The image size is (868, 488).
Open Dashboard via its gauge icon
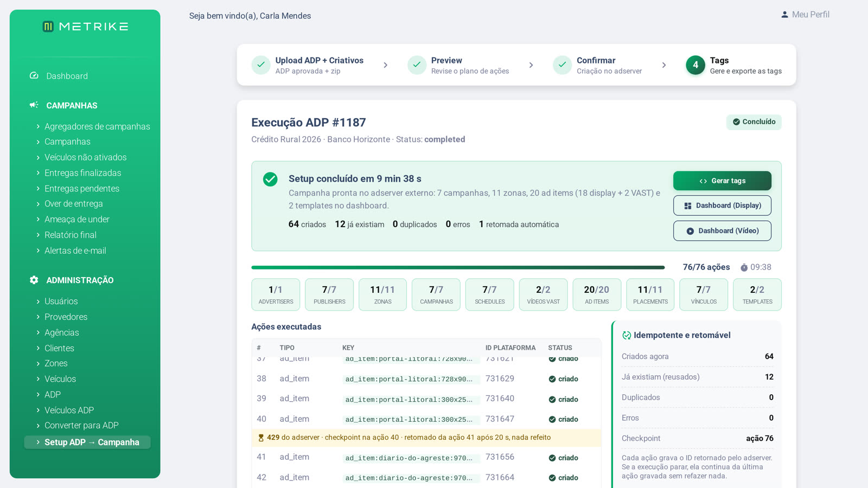click(34, 76)
